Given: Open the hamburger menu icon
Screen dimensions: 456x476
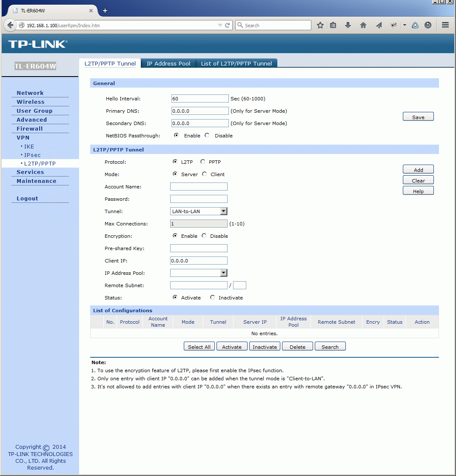Looking at the screenshot, I should pyautogui.click(x=445, y=25).
